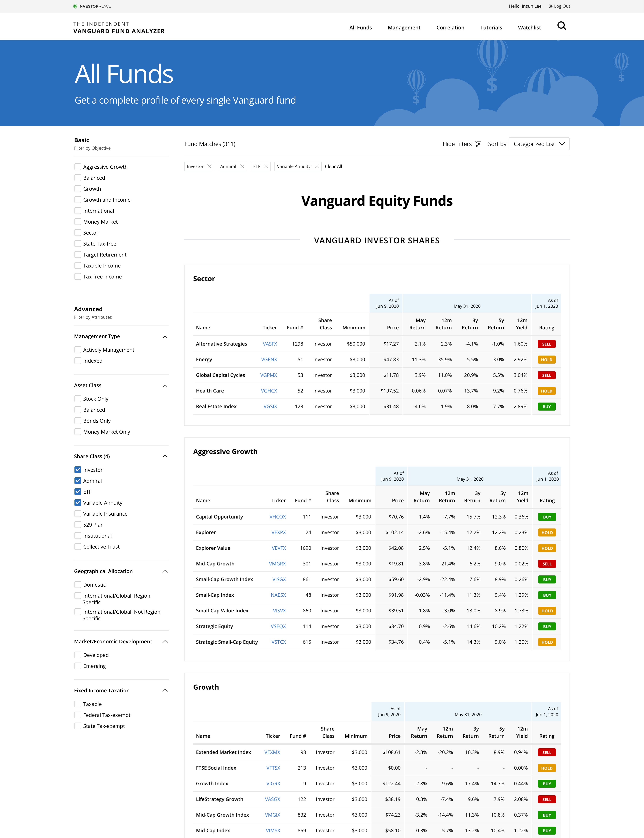Open the VGHCX ticker link
This screenshot has height=838, width=644.
[x=269, y=391]
